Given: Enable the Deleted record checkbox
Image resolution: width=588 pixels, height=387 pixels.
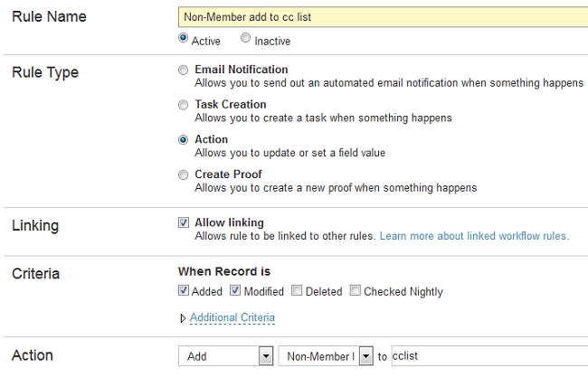Looking at the screenshot, I should click(x=297, y=291).
